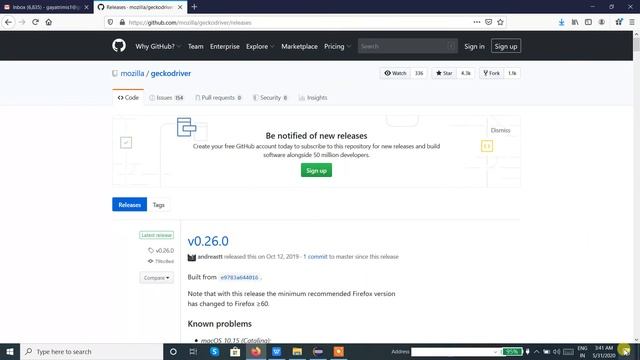The image size is (640, 360).
Task: Click Enterprise in GitHub header
Action: [224, 46]
